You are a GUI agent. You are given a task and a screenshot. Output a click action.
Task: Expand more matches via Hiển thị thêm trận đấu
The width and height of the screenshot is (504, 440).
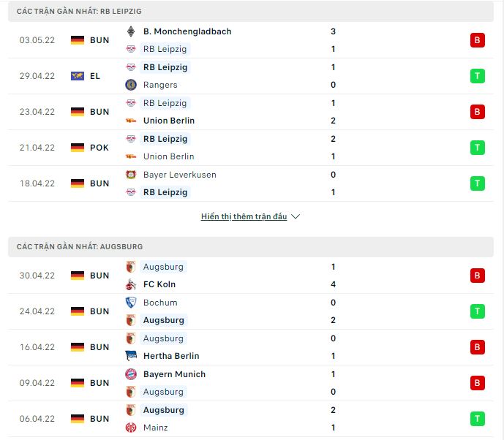pyautogui.click(x=244, y=217)
